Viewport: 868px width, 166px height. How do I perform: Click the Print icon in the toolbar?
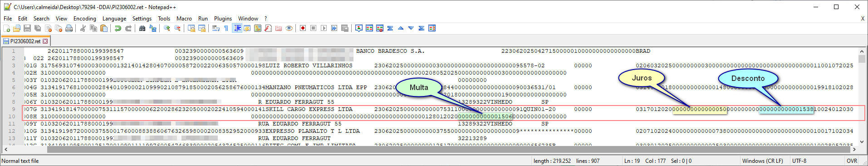(x=69, y=28)
